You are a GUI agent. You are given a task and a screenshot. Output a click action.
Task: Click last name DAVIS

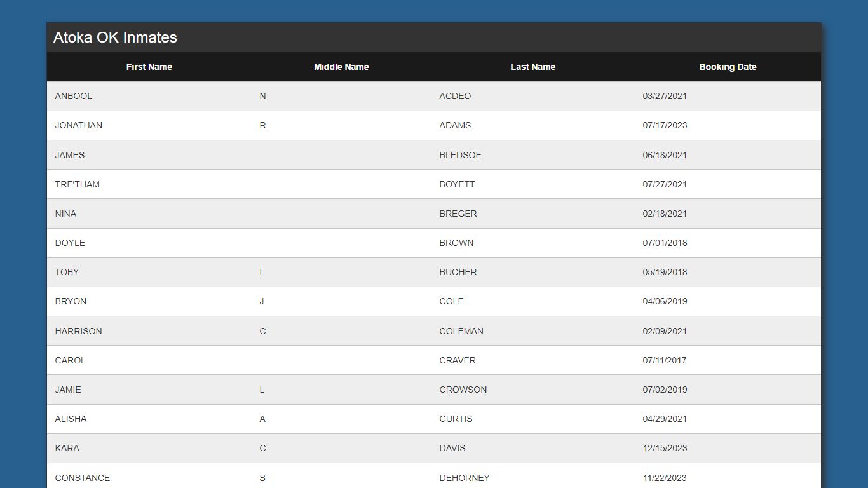click(452, 448)
